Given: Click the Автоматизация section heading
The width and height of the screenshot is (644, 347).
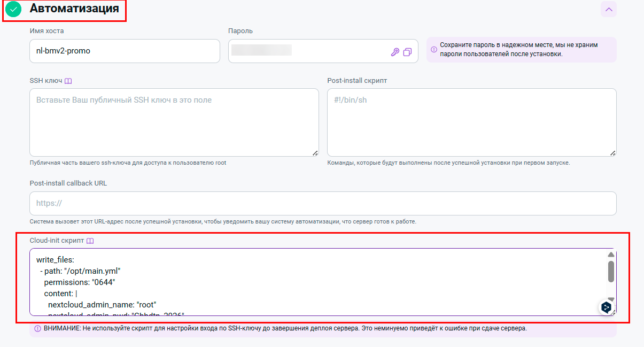Looking at the screenshot, I should point(74,9).
